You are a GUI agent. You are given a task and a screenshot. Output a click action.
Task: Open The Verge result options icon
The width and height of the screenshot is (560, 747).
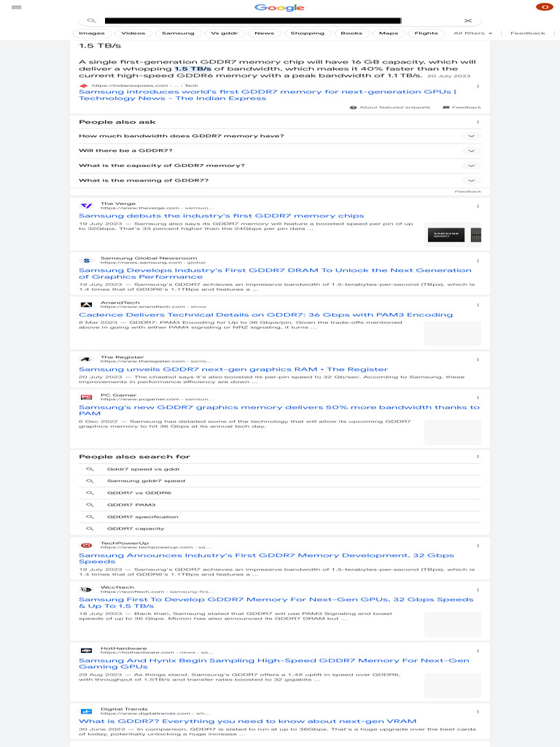click(478, 206)
